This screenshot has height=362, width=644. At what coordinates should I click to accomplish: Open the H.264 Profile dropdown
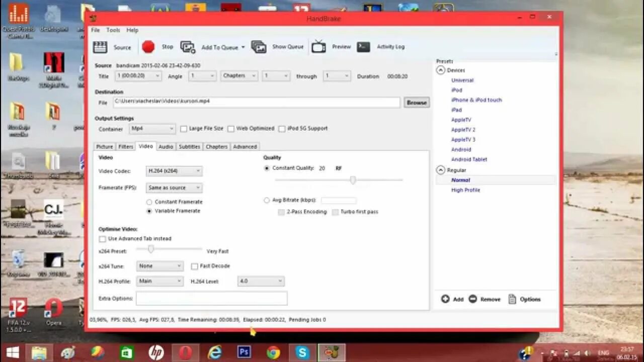[x=160, y=281]
